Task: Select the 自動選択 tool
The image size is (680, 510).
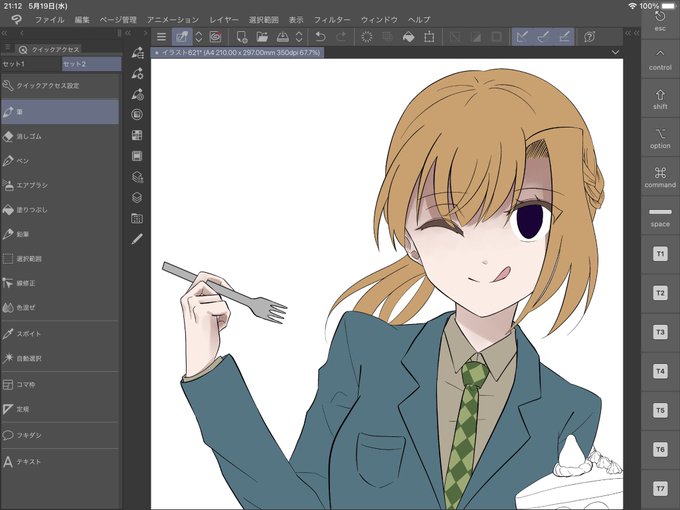Action: [60, 359]
